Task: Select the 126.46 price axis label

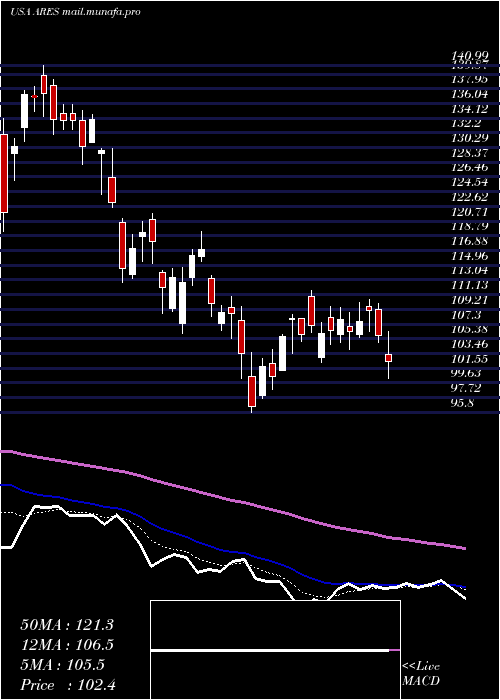Action: click(x=470, y=168)
